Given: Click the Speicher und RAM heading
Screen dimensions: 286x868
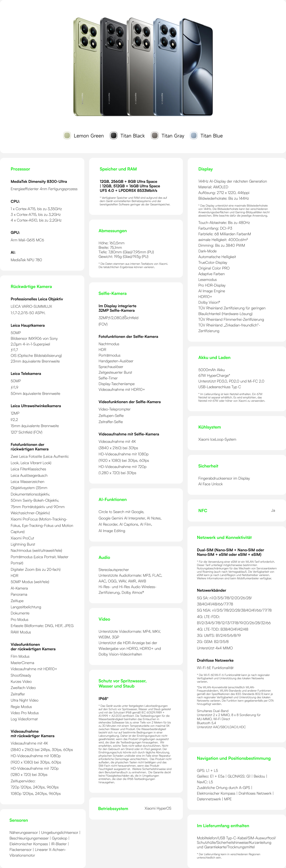Looking at the screenshot, I should coord(118,169).
